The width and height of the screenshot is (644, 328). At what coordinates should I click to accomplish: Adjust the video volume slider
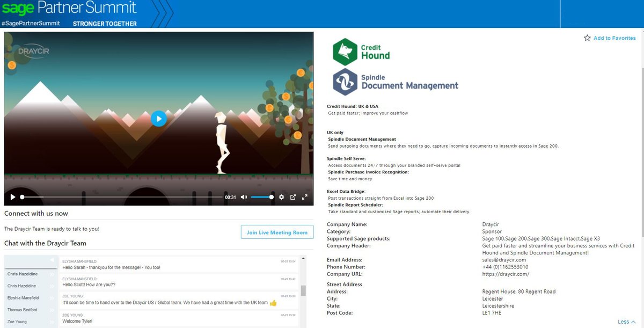[262, 197]
